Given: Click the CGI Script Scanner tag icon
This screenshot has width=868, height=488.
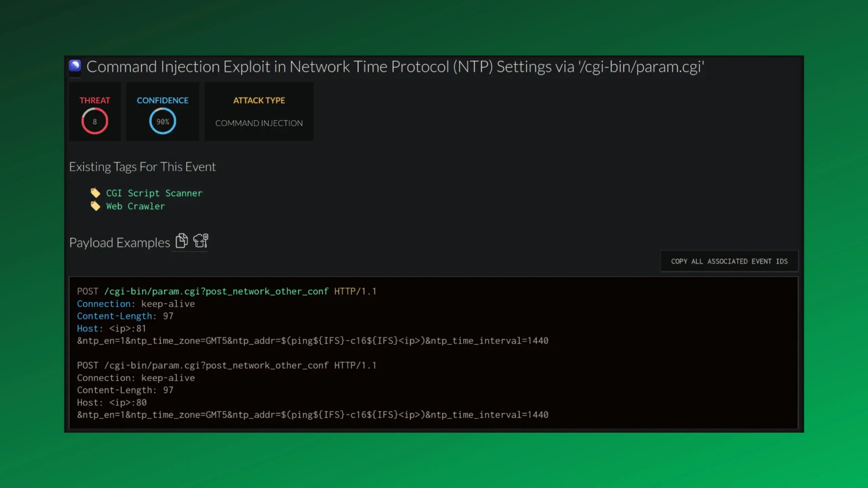Looking at the screenshot, I should (x=95, y=193).
